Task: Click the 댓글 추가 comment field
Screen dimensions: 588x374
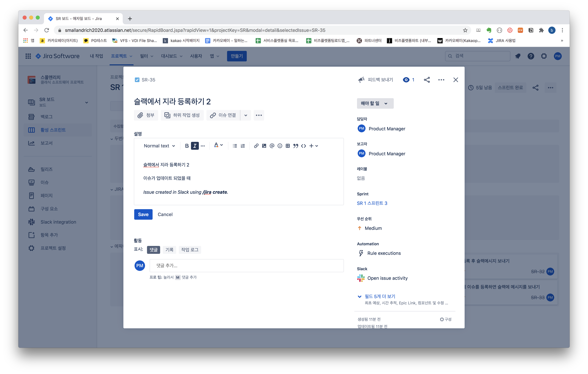Action: tap(246, 265)
